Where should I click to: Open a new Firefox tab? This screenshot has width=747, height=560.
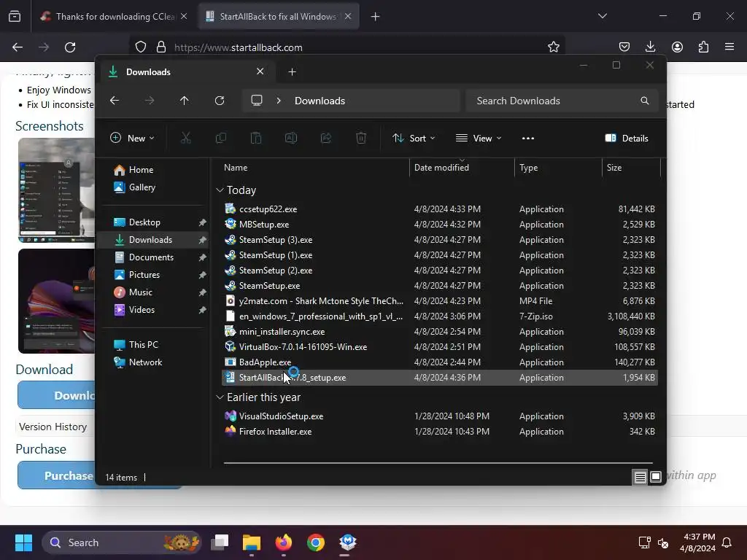coord(376,17)
